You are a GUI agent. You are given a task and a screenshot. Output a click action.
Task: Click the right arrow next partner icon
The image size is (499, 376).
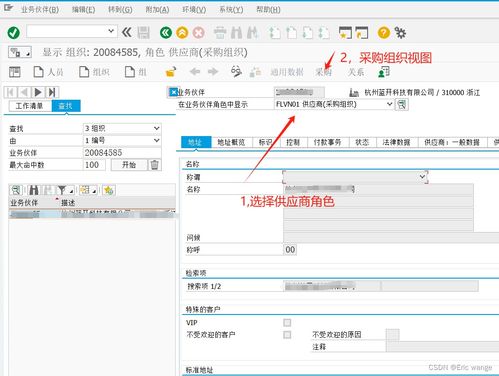coord(213,71)
